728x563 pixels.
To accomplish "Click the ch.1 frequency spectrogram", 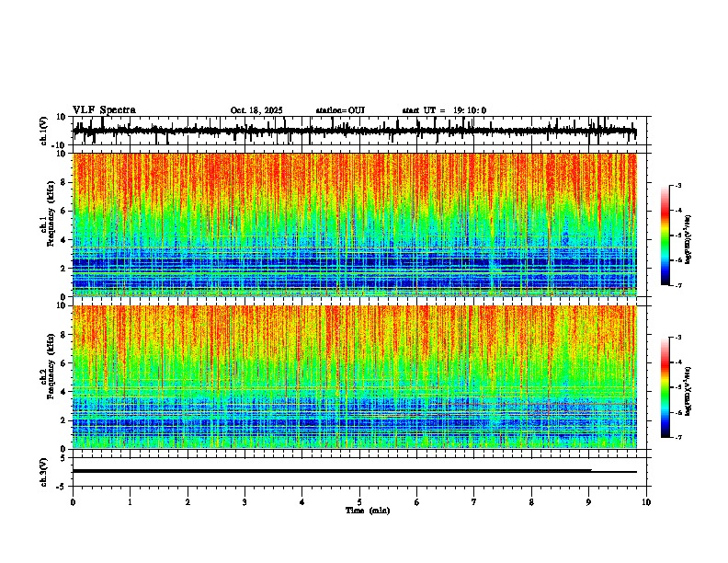I will (x=355, y=224).
